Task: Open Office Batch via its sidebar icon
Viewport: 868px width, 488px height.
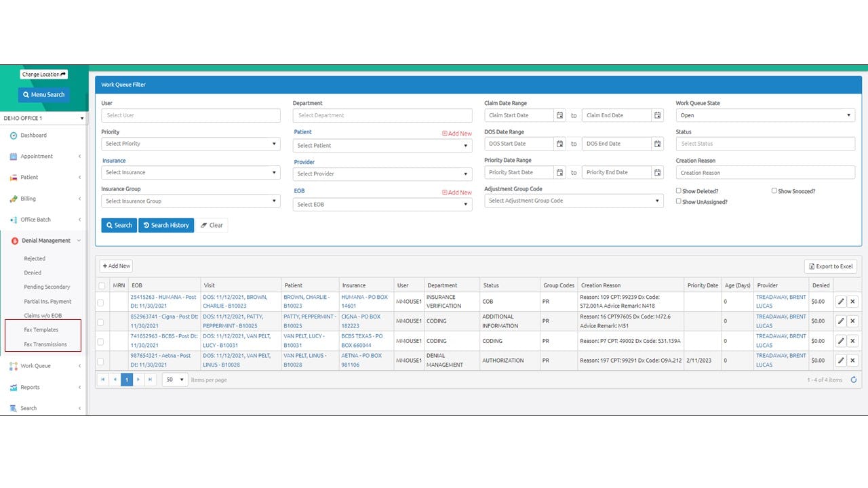Action: (x=13, y=219)
